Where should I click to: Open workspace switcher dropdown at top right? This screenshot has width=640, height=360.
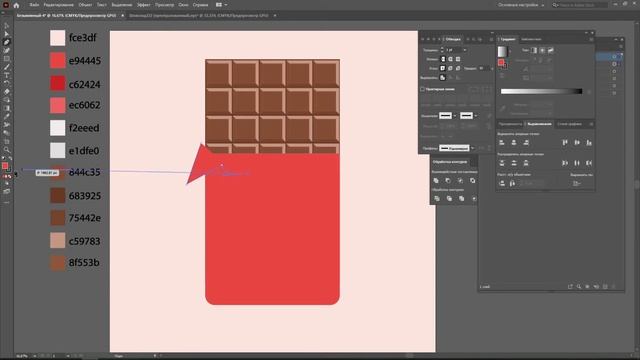tap(521, 5)
